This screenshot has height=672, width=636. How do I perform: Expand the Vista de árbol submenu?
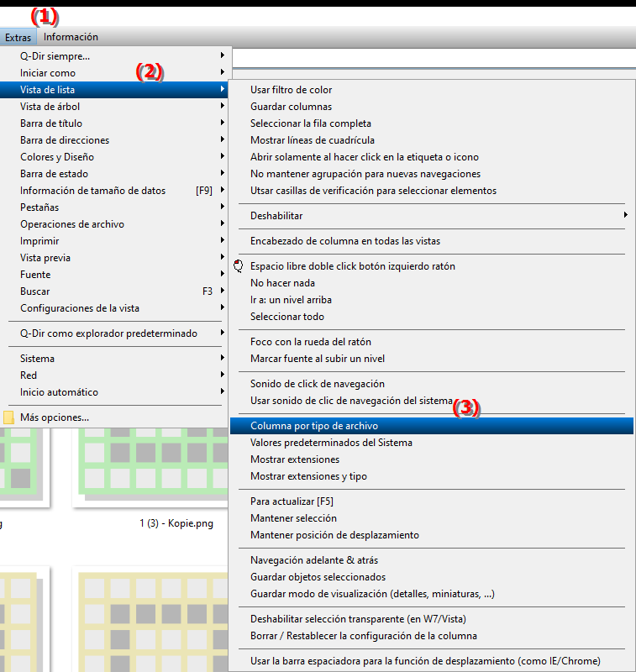(x=114, y=107)
